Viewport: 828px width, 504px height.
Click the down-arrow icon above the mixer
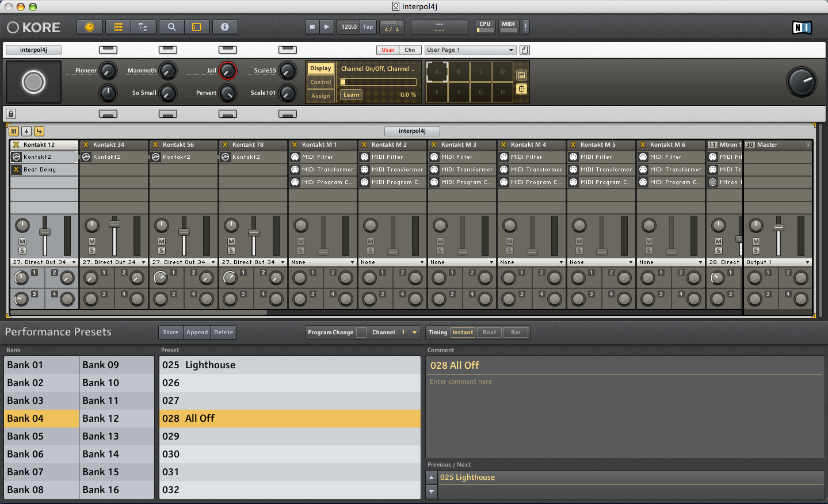(26, 131)
